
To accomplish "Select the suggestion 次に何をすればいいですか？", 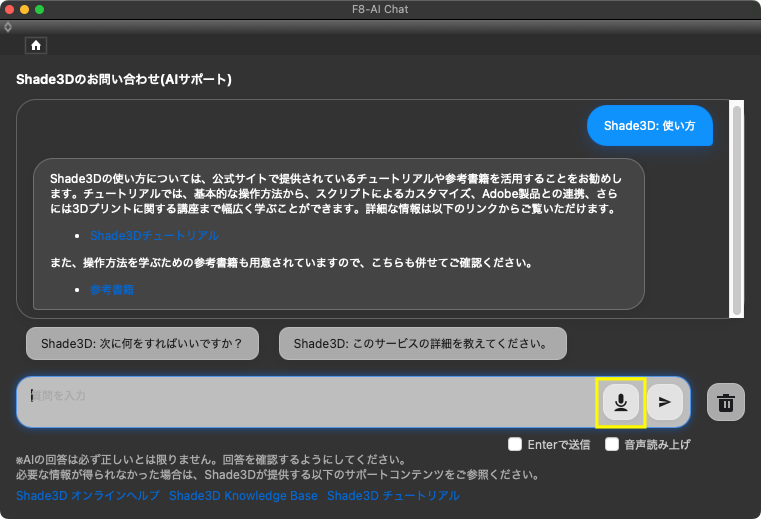I will pyautogui.click(x=142, y=343).
